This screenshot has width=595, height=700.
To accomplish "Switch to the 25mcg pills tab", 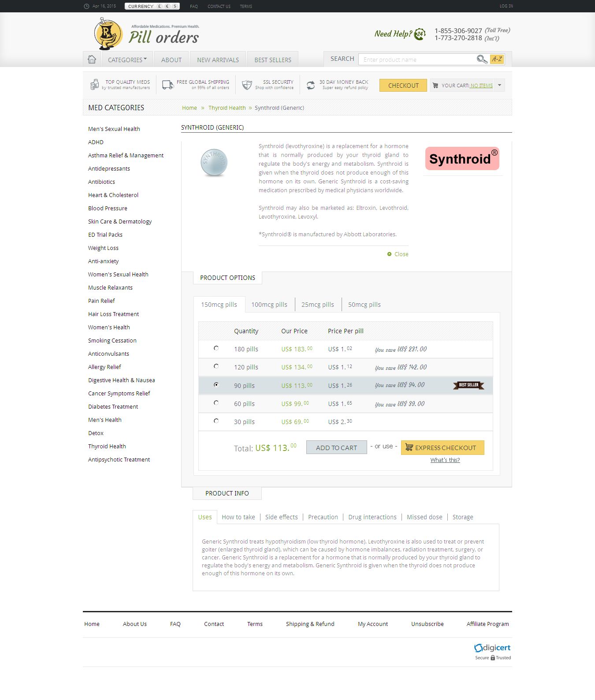I will point(318,305).
